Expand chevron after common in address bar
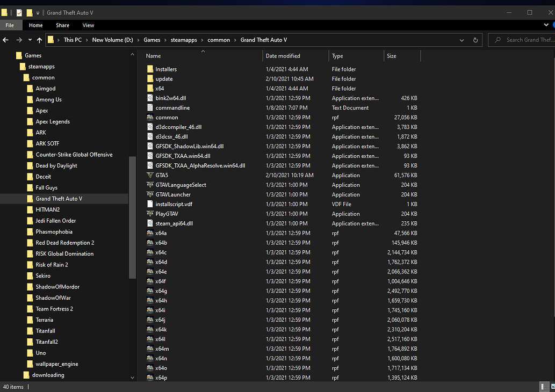The width and height of the screenshot is (555, 392). click(x=235, y=40)
